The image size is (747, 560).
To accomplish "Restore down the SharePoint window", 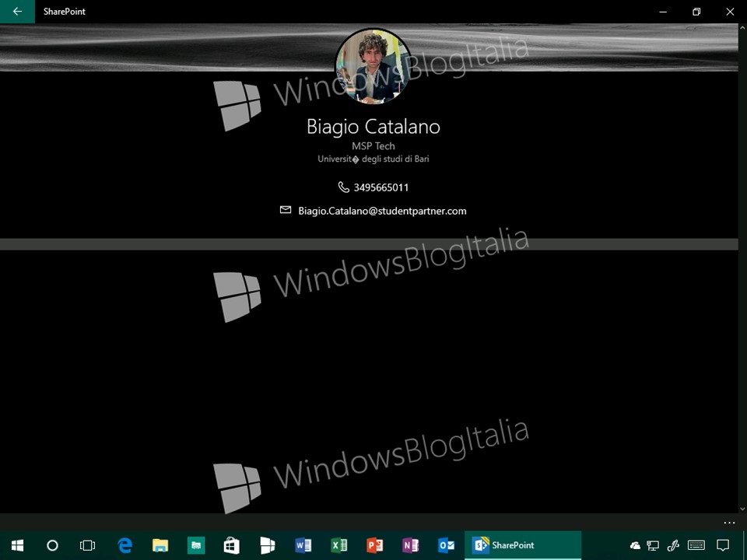I will (x=696, y=12).
